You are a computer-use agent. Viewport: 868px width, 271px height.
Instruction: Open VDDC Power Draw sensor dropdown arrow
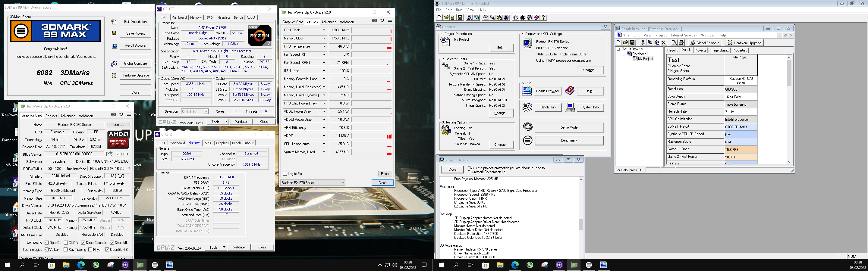point(324,111)
